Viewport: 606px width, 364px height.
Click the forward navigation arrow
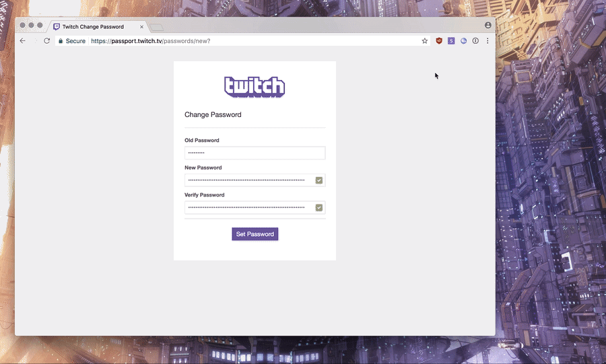[35, 40]
